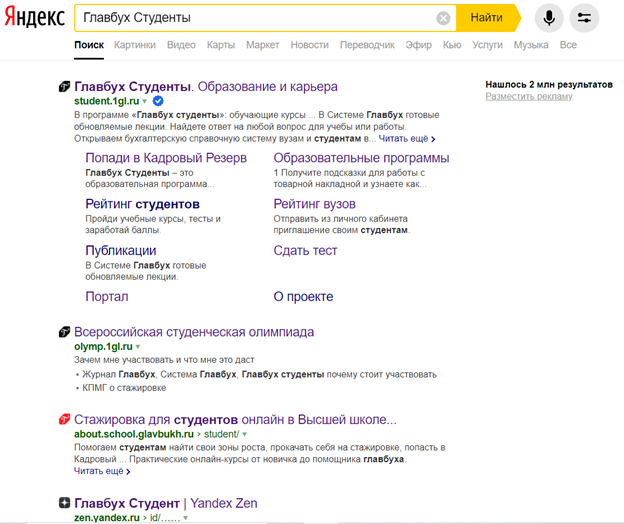Click the text КПМГ о стажировке
The height and width of the screenshot is (524, 624).
coord(124,388)
